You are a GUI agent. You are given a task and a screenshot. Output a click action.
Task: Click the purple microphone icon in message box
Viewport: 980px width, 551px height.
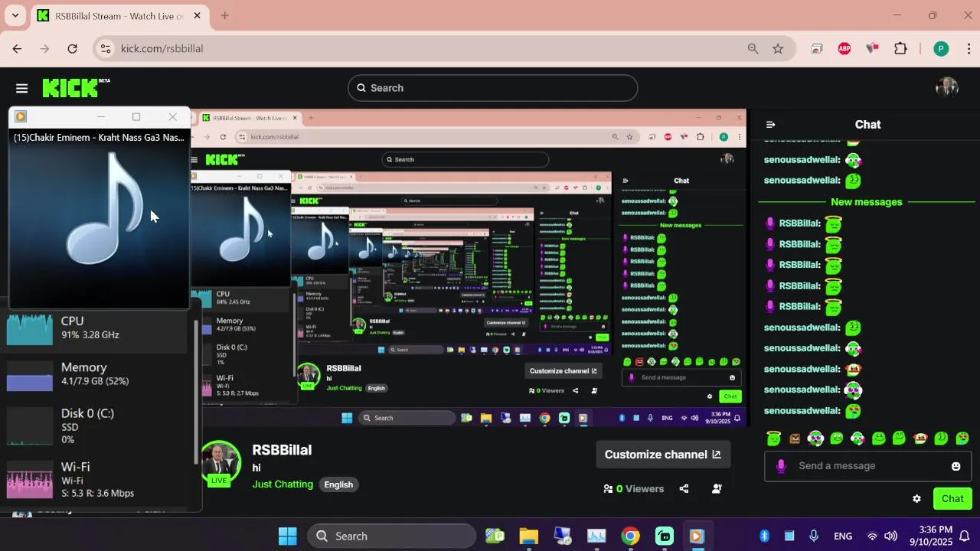[781, 466]
